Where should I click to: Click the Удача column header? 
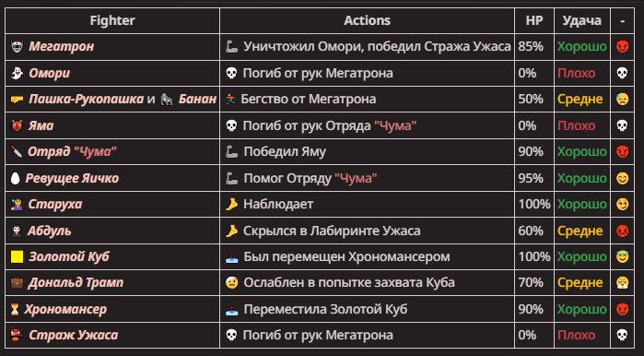(x=582, y=20)
